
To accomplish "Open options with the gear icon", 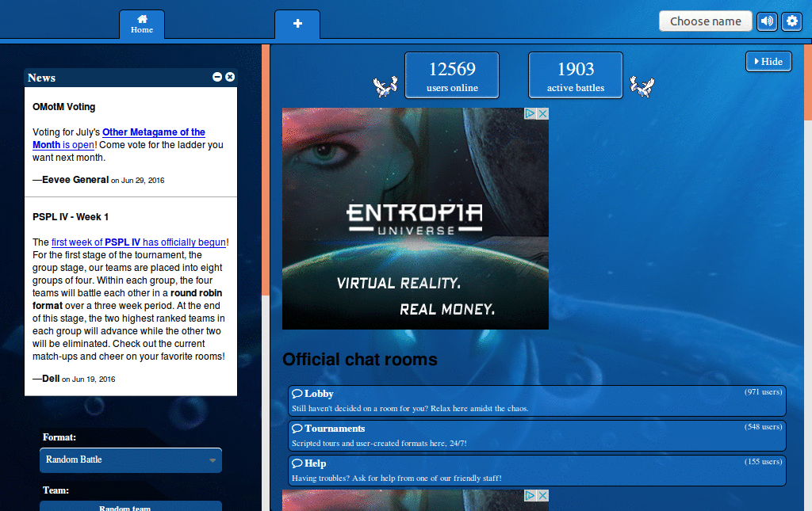I will pyautogui.click(x=792, y=21).
